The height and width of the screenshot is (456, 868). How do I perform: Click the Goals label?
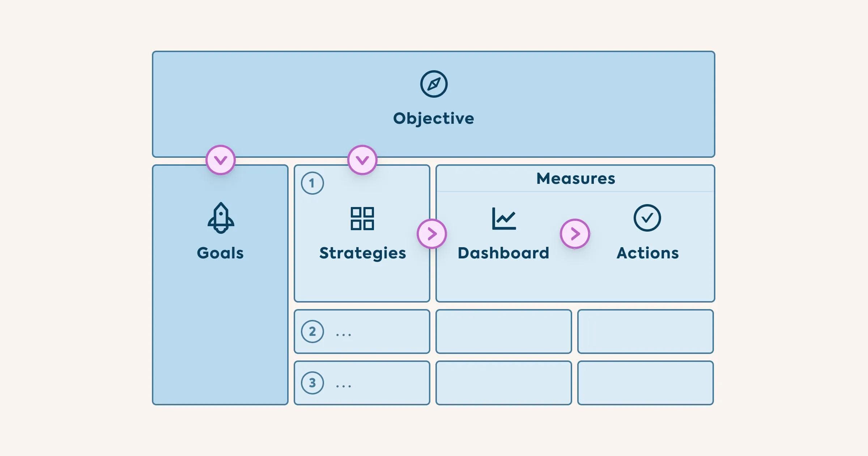coord(220,253)
